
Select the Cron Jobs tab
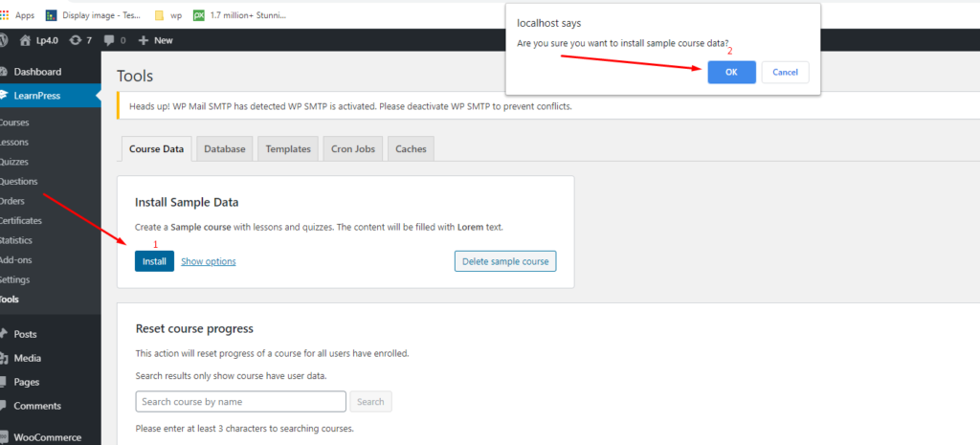tap(354, 149)
